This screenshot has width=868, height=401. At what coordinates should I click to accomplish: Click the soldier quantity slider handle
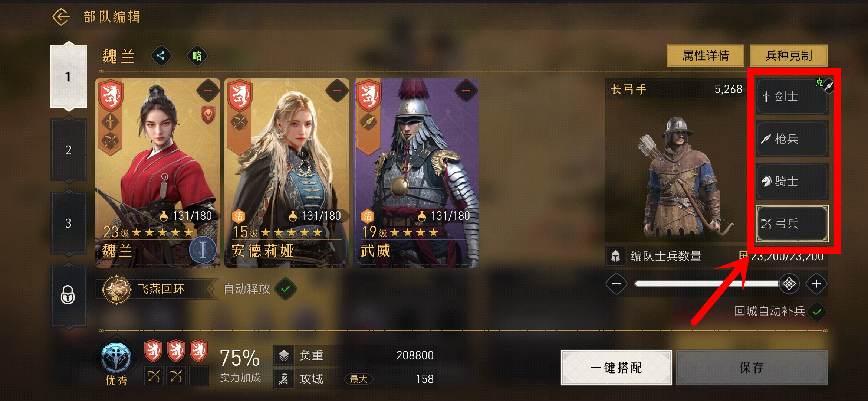(789, 284)
